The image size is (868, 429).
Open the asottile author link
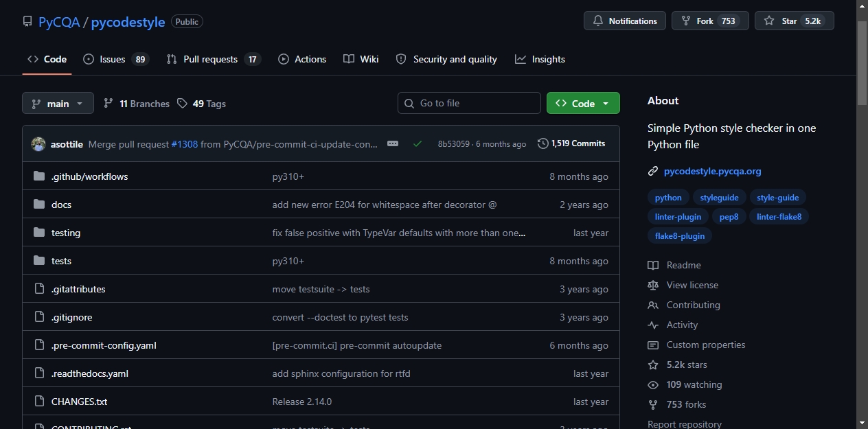(67, 144)
